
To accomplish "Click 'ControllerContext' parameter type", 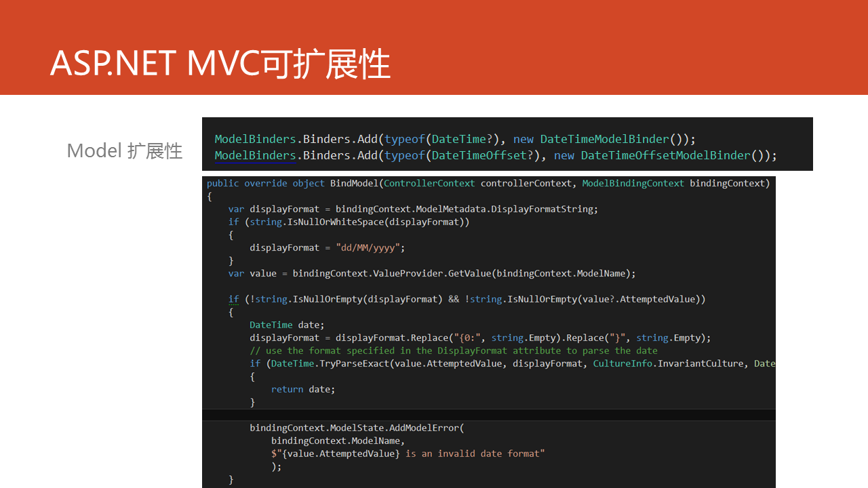I will click(x=429, y=183).
